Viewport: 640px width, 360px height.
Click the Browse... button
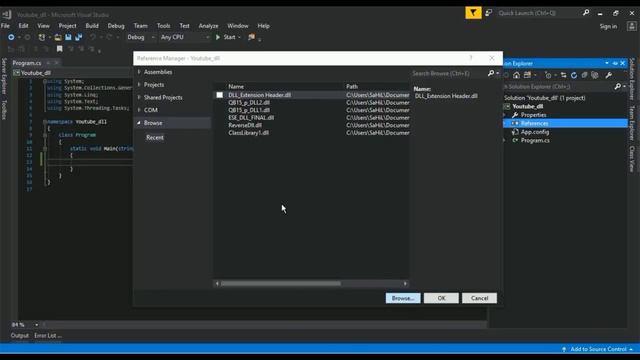coord(403,298)
